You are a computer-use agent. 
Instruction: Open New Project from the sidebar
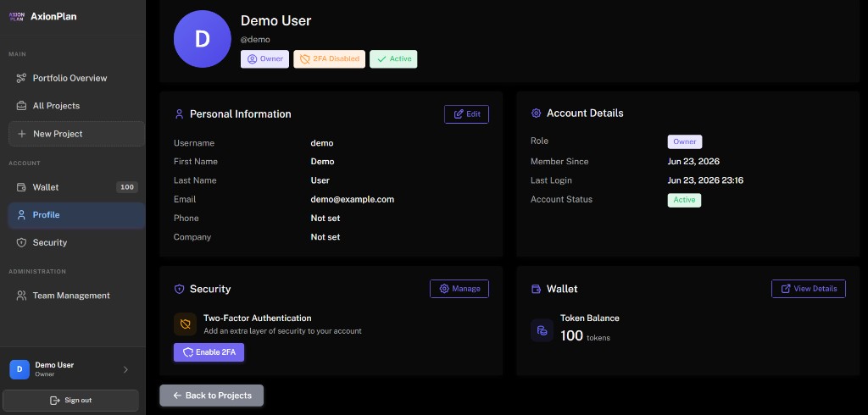76,134
